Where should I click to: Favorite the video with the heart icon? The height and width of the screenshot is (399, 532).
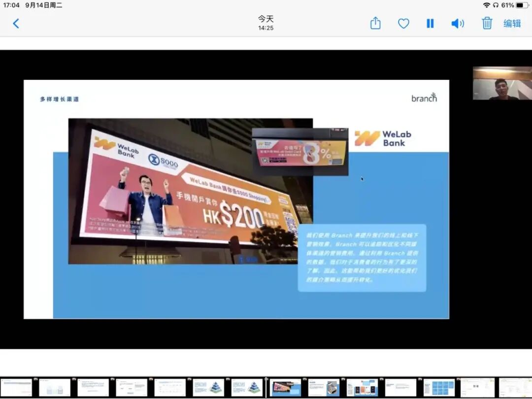(x=403, y=24)
